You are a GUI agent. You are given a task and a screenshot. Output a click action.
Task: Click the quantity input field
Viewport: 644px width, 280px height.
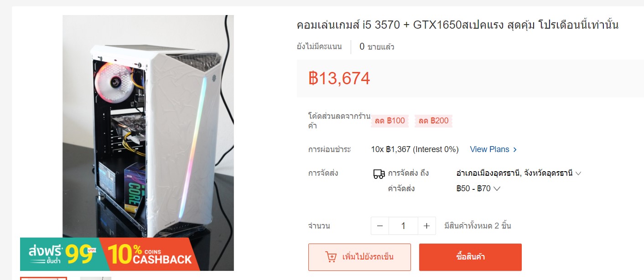pos(403,226)
